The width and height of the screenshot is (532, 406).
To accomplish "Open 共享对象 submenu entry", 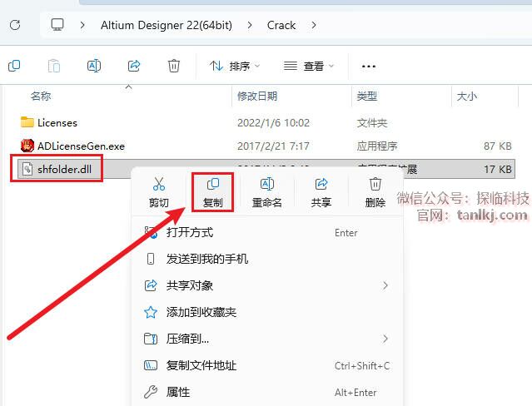I will [266, 285].
